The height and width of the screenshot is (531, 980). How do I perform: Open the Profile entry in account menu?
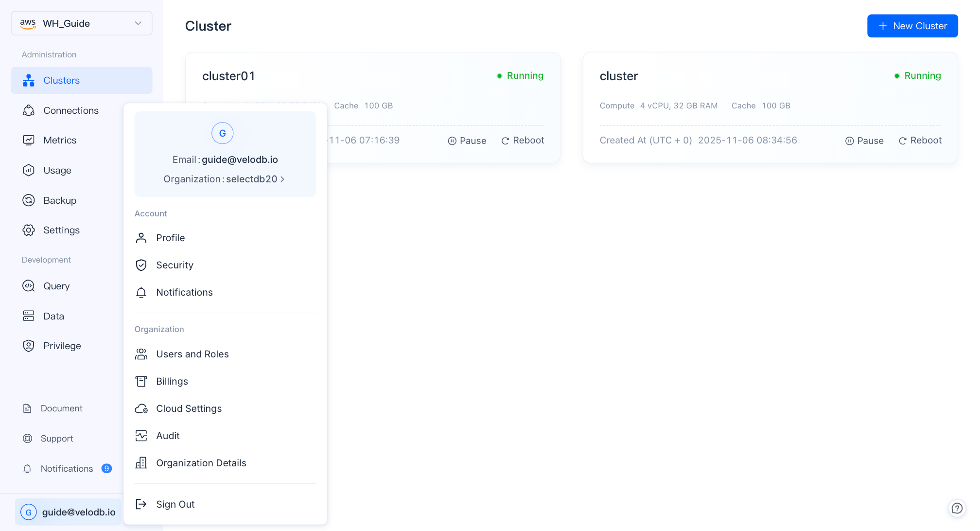(170, 238)
